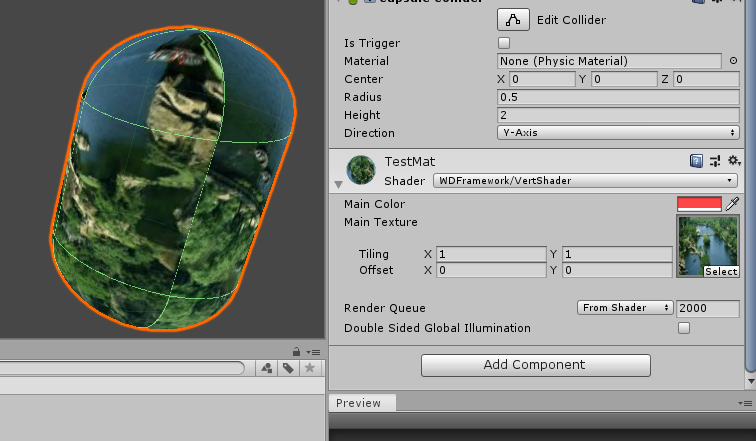This screenshot has height=441, width=756.
Task: Open the TestMat presets icon
Action: (715, 161)
